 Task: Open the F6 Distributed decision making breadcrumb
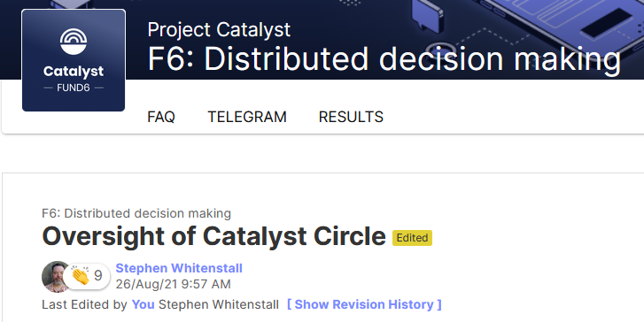pyautogui.click(x=136, y=213)
